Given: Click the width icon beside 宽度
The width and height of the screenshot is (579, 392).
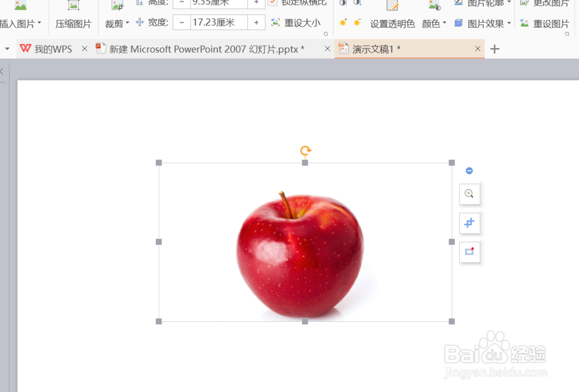Looking at the screenshot, I should tap(140, 23).
